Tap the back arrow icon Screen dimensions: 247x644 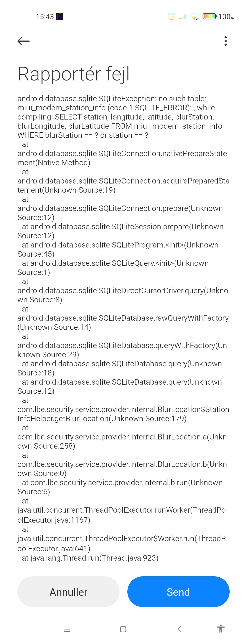click(x=24, y=41)
